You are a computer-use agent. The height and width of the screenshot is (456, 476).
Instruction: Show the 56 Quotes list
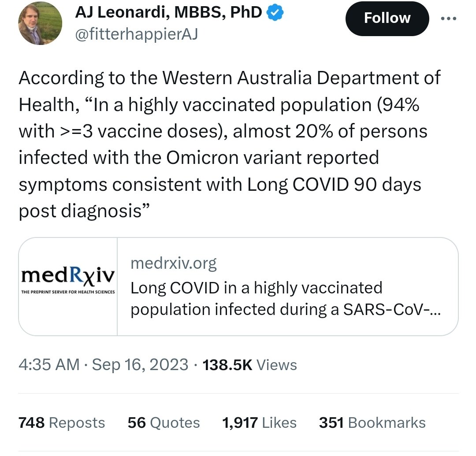click(164, 423)
